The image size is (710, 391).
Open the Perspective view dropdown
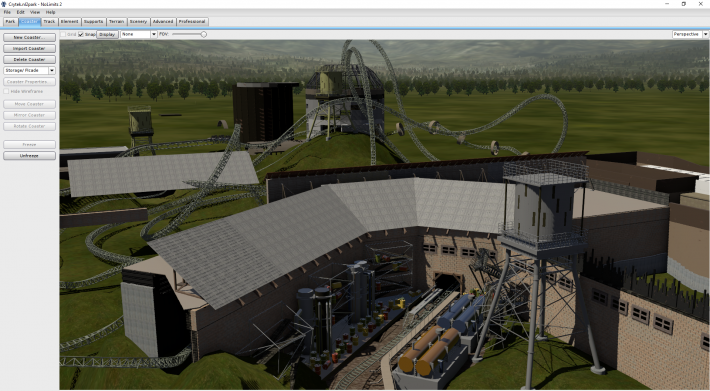(691, 34)
